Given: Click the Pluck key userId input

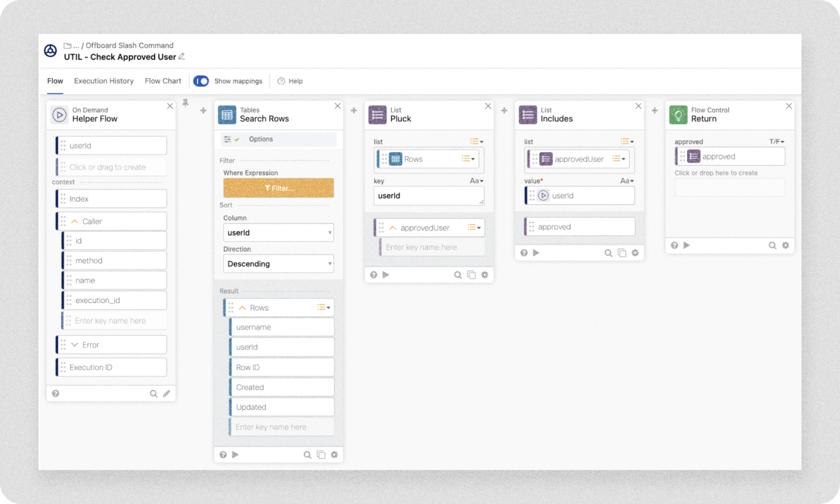Looking at the screenshot, I should point(429,196).
